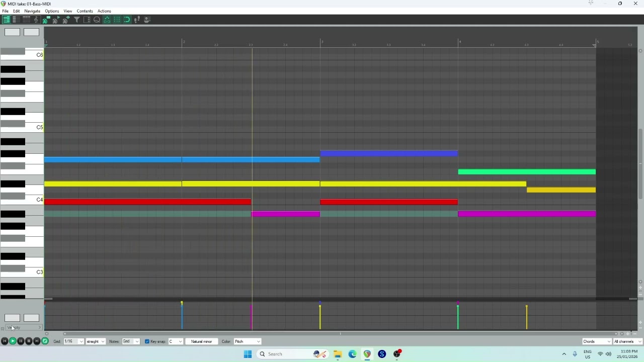The width and height of the screenshot is (644, 362).
Task: Switch to event list view mode
Action: tap(26, 20)
